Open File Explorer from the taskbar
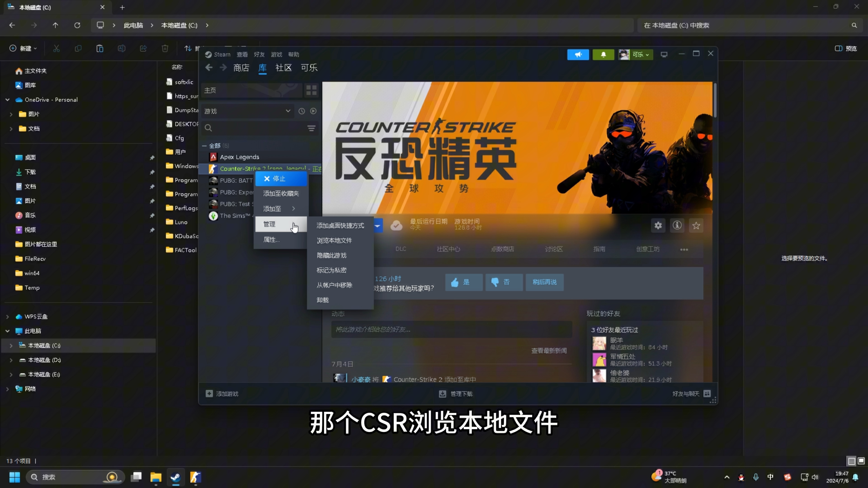868x488 pixels. click(156, 477)
